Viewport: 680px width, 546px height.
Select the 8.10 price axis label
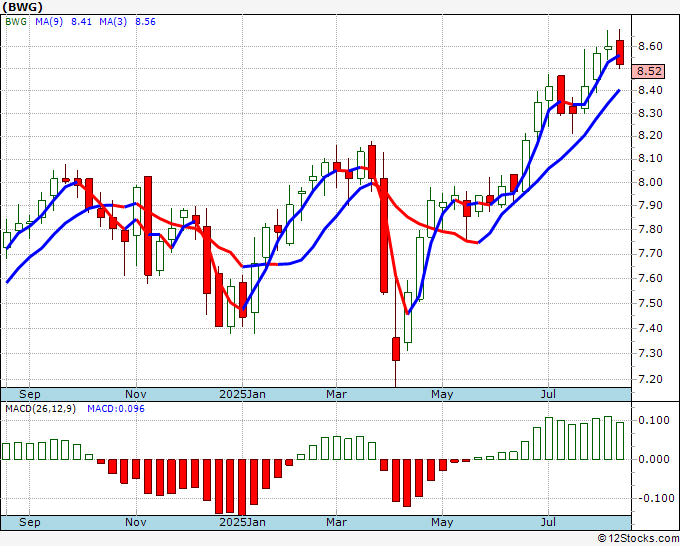650,159
